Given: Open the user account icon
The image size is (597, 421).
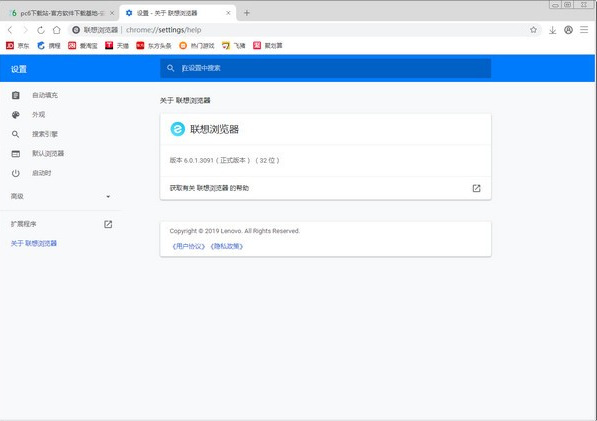Looking at the screenshot, I should pos(568,30).
